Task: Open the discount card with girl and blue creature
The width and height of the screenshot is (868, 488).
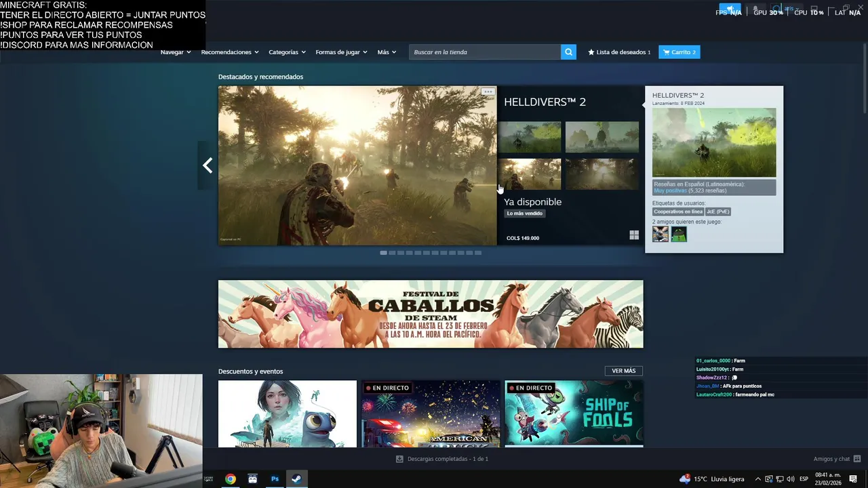Action: 288,413
